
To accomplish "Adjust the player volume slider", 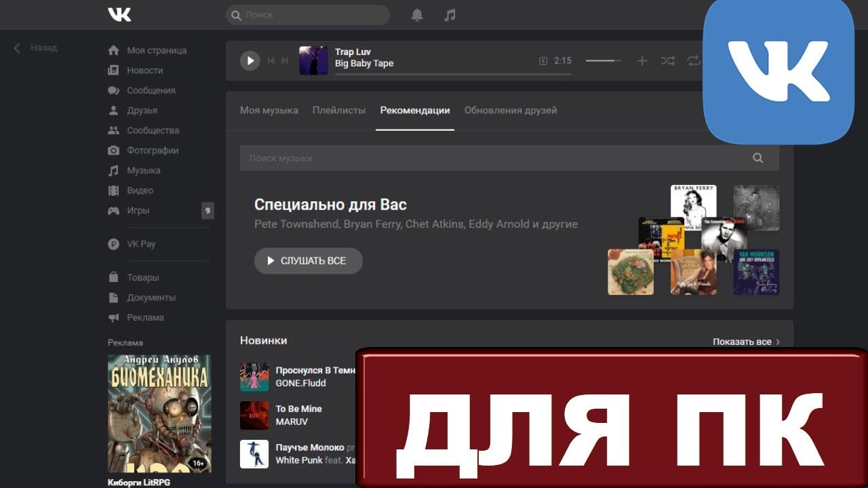I will pos(604,61).
